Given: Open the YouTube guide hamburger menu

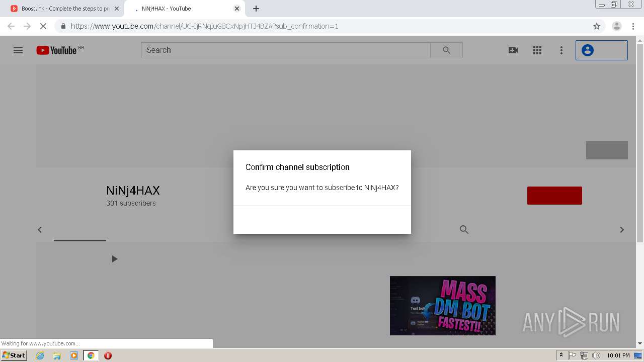Looking at the screenshot, I should coord(18,50).
